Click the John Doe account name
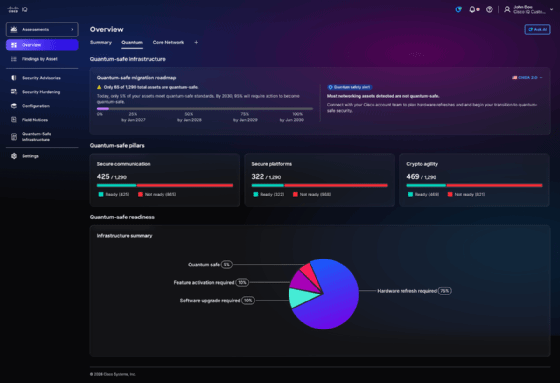The image size is (560, 383). click(x=523, y=7)
